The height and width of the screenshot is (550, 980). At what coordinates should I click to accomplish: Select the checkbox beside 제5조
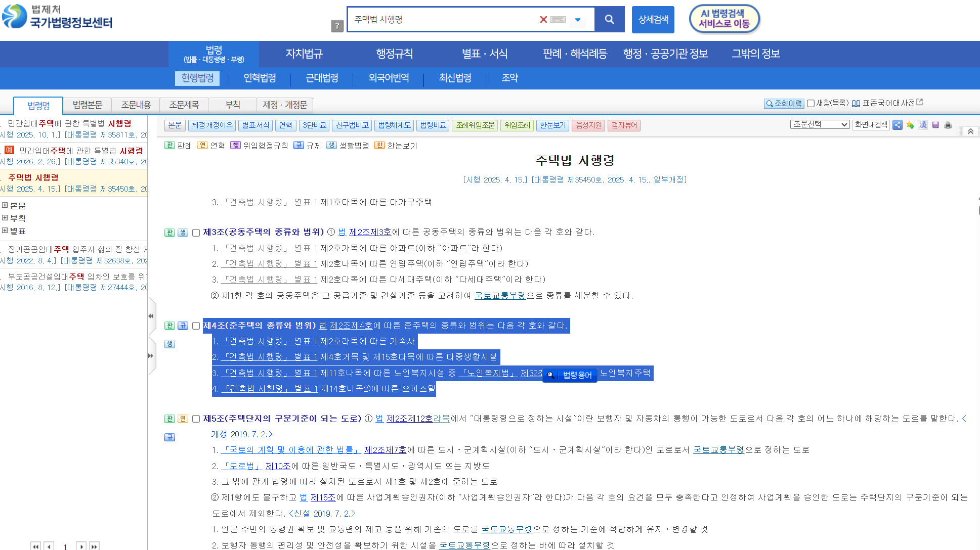click(196, 419)
